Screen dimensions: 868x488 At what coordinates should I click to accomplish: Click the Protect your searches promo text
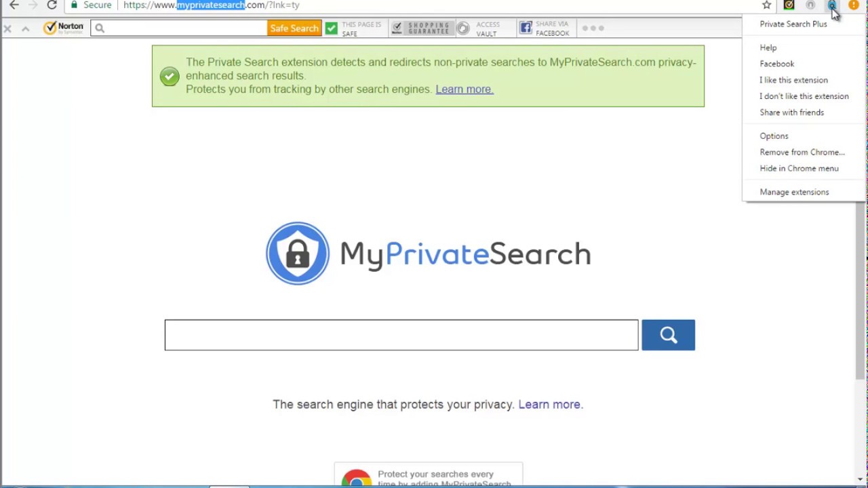point(444,479)
